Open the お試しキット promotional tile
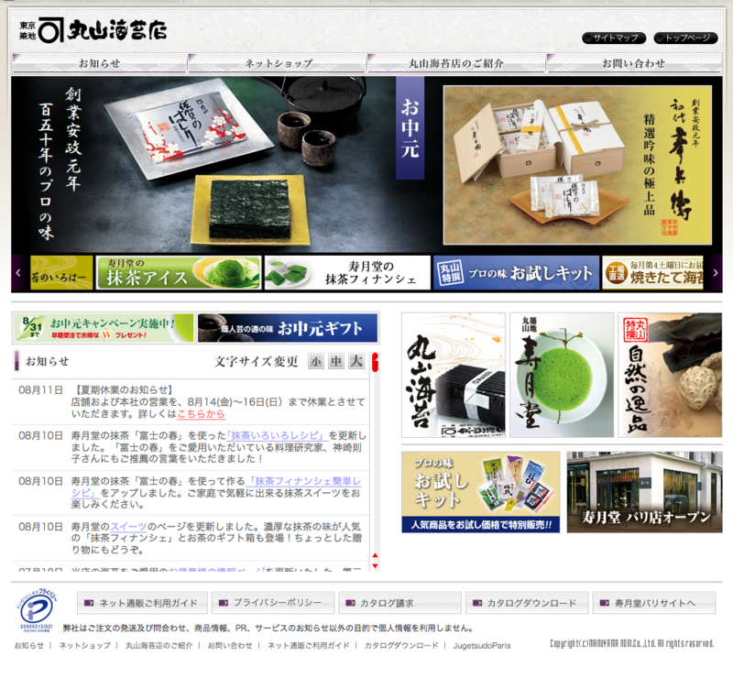The width and height of the screenshot is (733, 700). [x=480, y=492]
